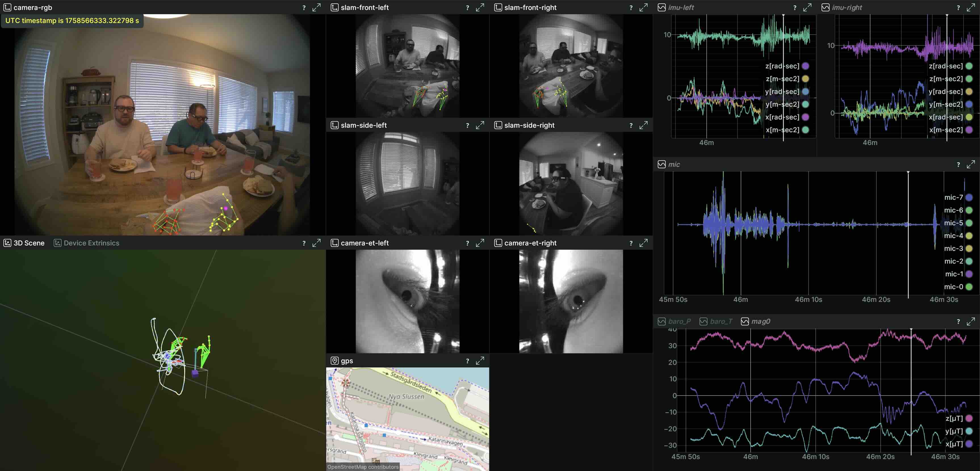Expand the camera-et-right view

(643, 243)
